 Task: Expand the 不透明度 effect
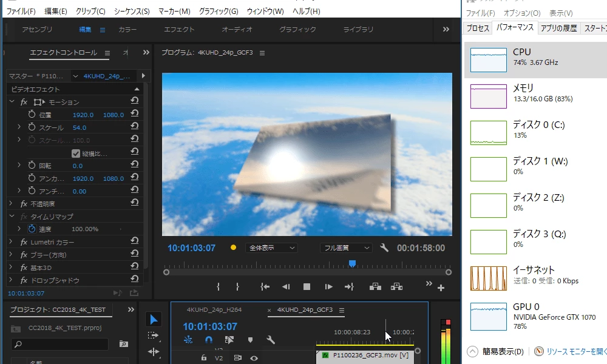(x=11, y=203)
